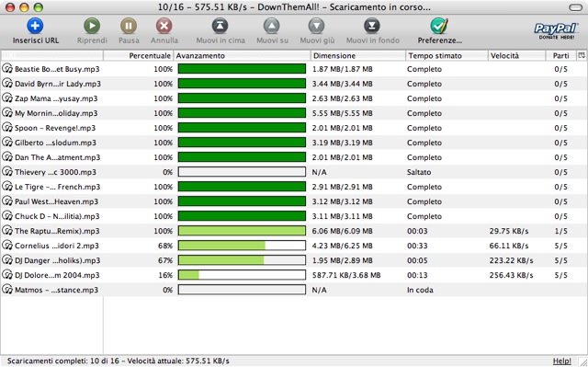Click file icon of Chuck D - N...ilitia).mp3
The height and width of the screenshot is (367, 588).
(x=7, y=216)
